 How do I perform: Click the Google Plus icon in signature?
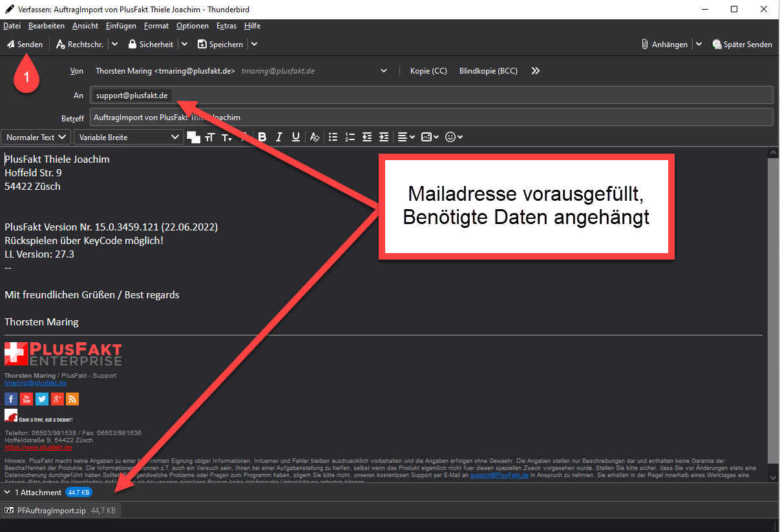coord(58,398)
